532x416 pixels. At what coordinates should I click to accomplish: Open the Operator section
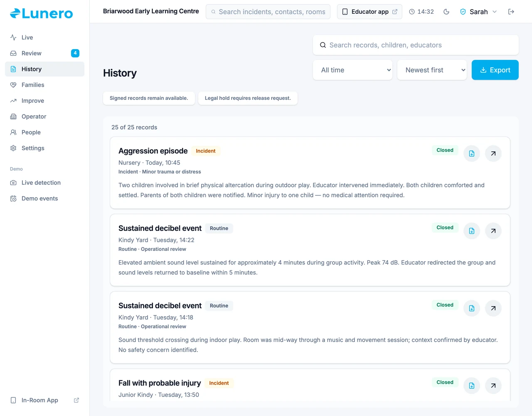point(44,116)
